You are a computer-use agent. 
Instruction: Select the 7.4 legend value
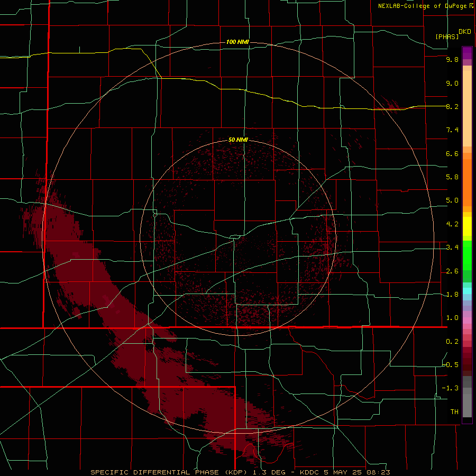coord(452,130)
